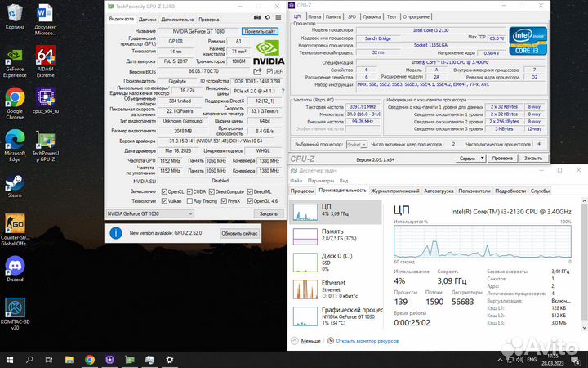Toggle DirectML checkbox
Viewport: 588px width, 368px height.
[250, 191]
